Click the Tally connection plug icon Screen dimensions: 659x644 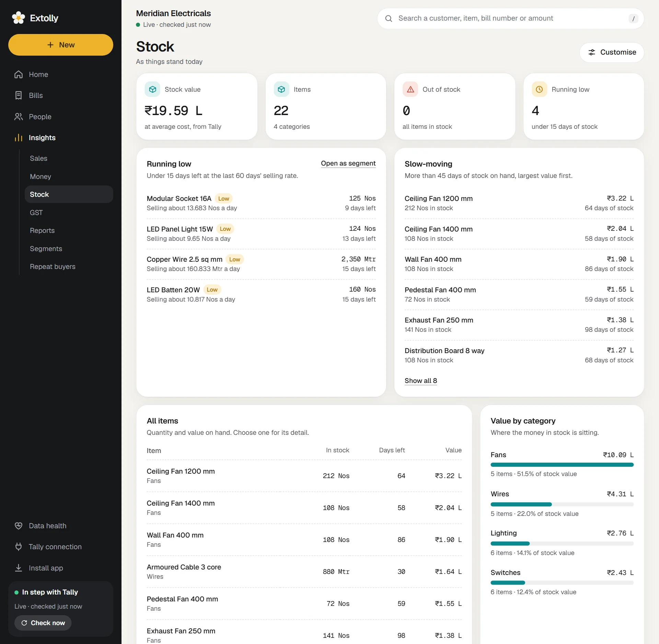tap(19, 547)
